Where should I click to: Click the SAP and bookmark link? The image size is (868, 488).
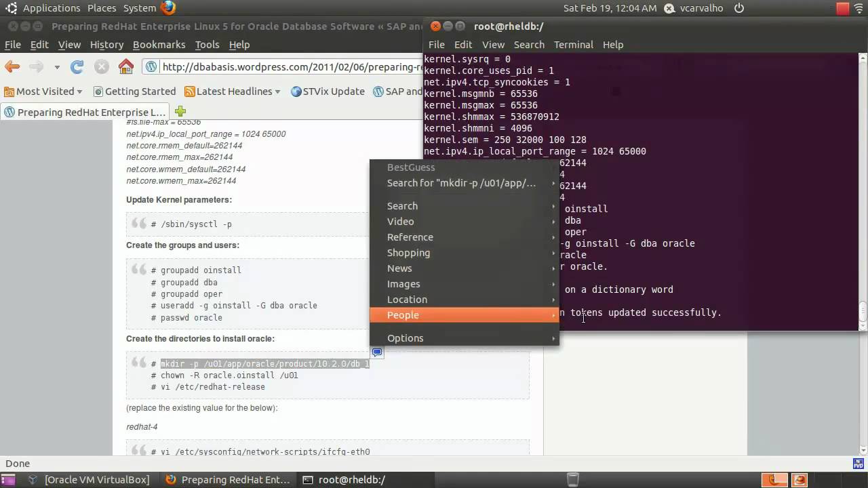coord(397,91)
